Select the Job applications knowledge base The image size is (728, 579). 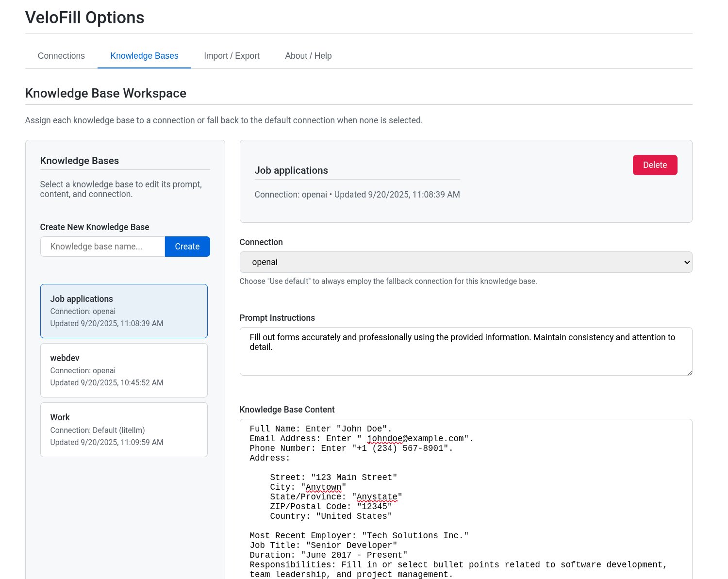tap(124, 311)
